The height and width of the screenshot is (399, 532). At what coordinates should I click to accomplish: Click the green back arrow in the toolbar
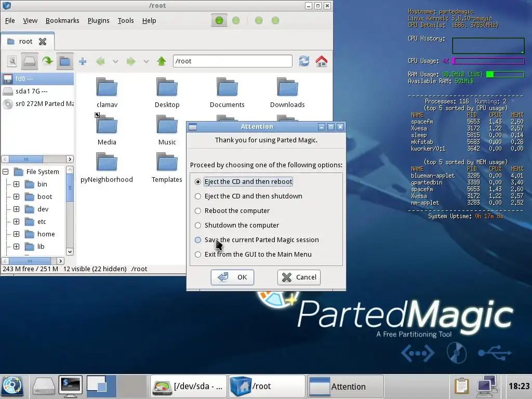click(100, 61)
